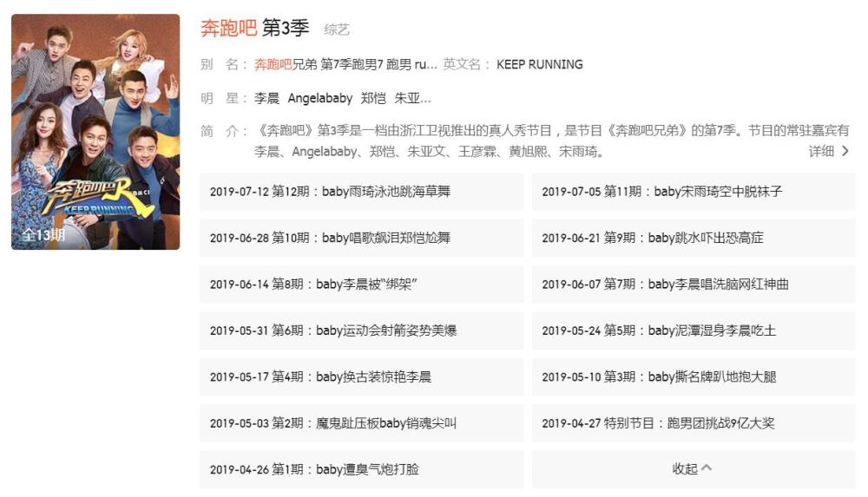This screenshot has height=497, width=868.
Task: Open star link 朱亚…
Action: pyautogui.click(x=412, y=99)
